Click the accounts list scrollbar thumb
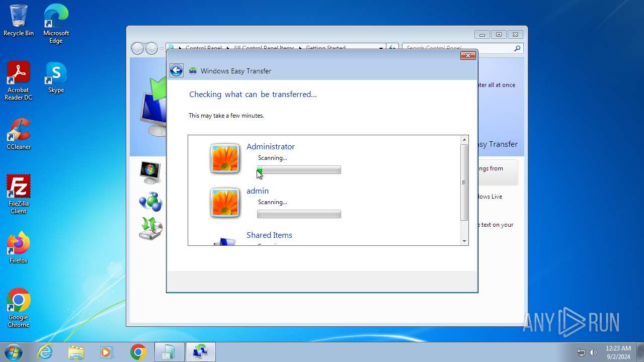Image resolution: width=644 pixels, height=362 pixels. click(x=464, y=183)
